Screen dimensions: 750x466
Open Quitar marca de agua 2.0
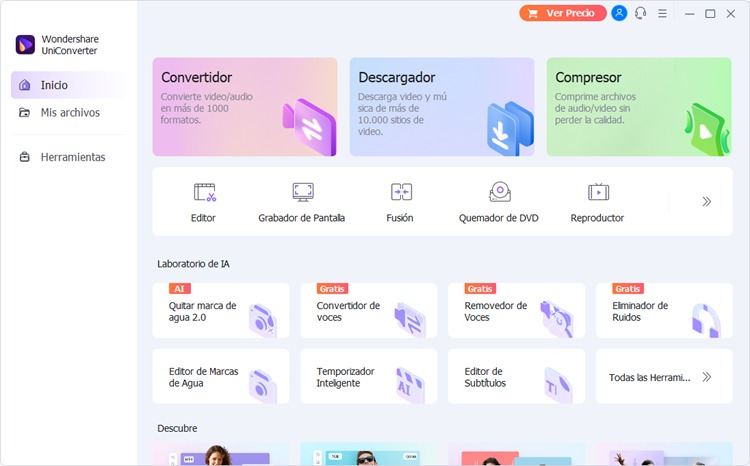point(221,311)
